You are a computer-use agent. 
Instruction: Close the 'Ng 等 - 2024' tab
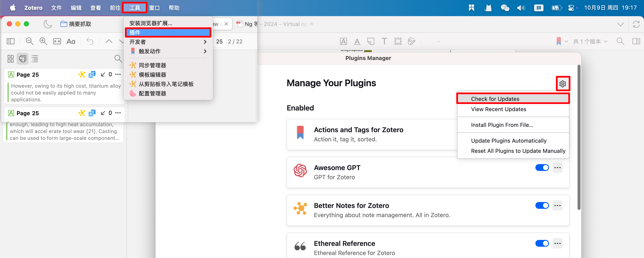point(312,24)
